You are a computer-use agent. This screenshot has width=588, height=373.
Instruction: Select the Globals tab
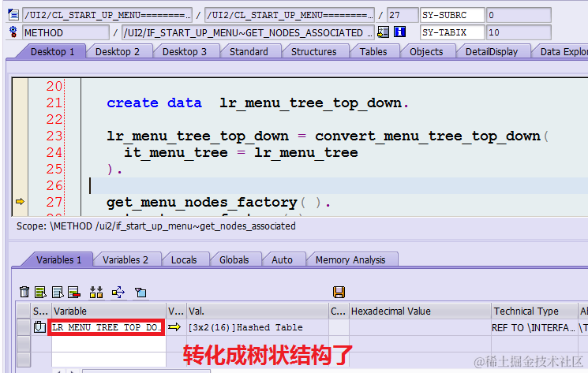coord(234,260)
